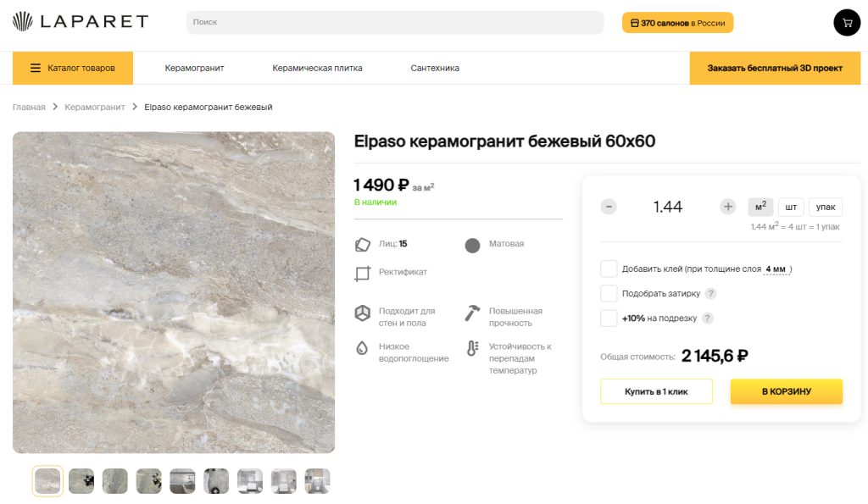The width and height of the screenshot is (868, 504).
Task: Open the Керамическая плитка menu item
Action: [x=317, y=68]
